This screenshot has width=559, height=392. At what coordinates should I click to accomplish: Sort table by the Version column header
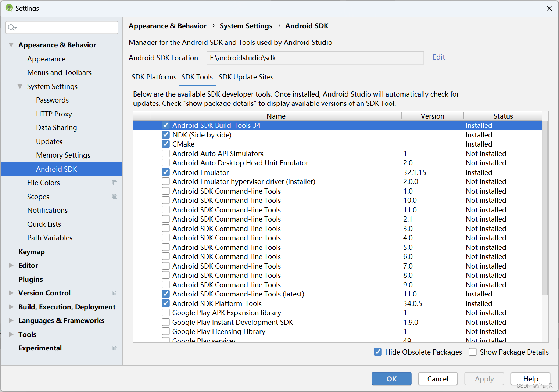click(x=432, y=116)
